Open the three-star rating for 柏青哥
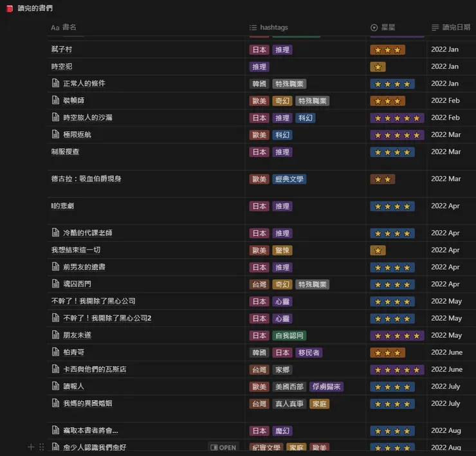 (x=387, y=352)
